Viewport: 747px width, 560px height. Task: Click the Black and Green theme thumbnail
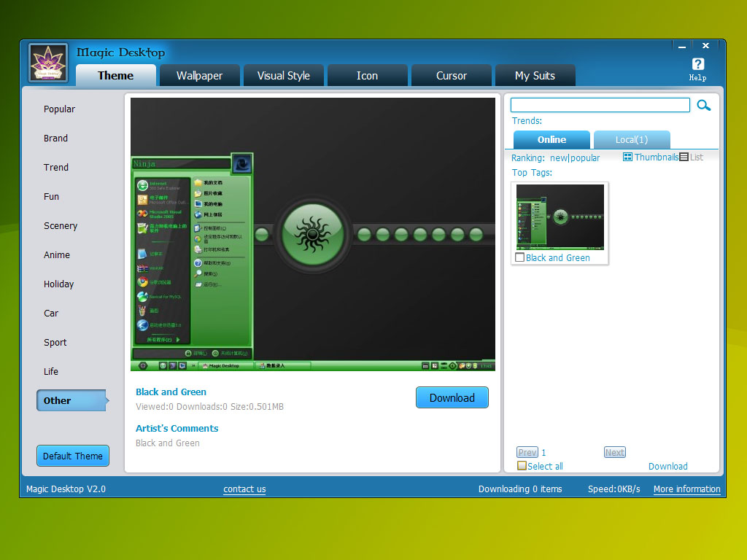pyautogui.click(x=559, y=218)
